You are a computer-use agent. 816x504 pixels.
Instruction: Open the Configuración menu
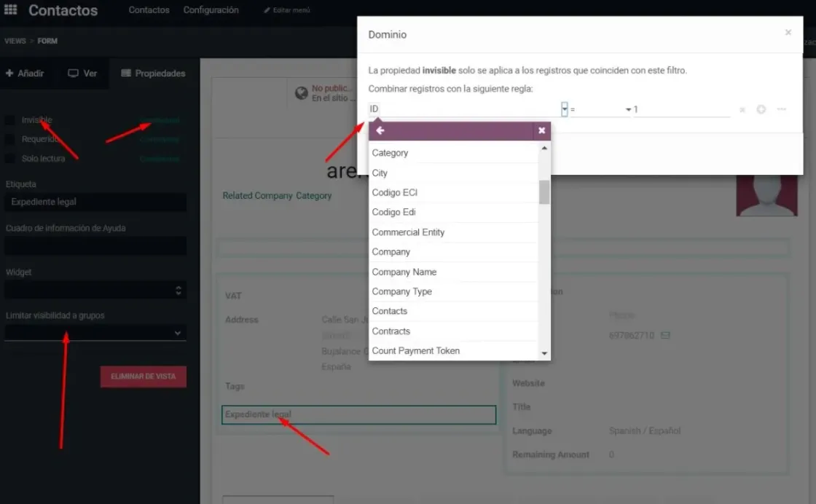point(211,10)
